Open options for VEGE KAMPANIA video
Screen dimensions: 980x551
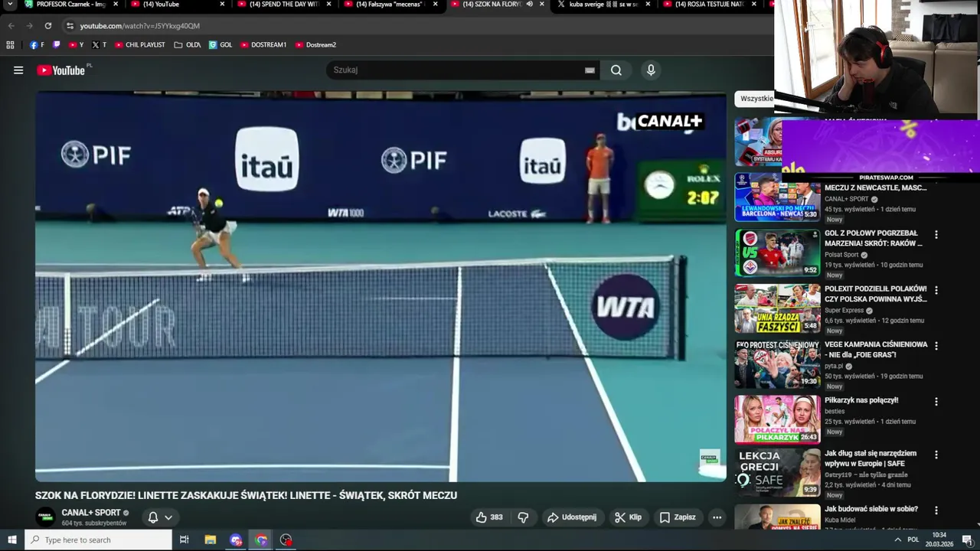(x=936, y=346)
